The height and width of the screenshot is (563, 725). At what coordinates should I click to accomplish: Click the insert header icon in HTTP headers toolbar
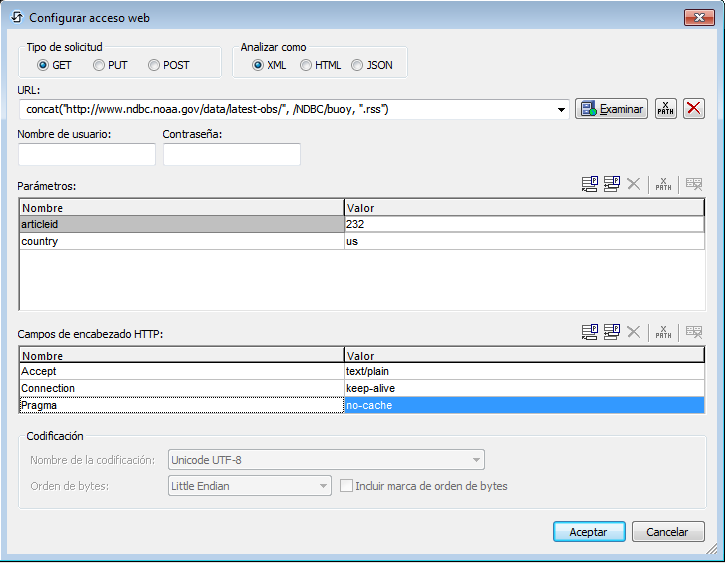click(x=611, y=333)
